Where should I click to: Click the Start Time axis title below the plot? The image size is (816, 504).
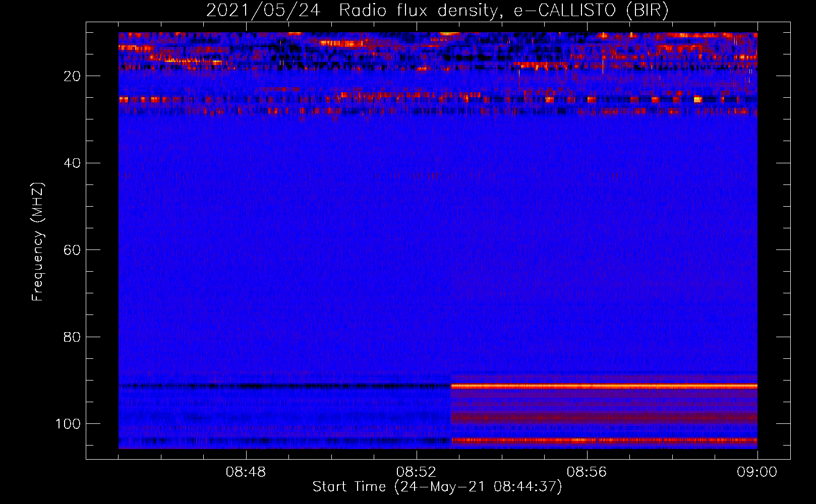(x=437, y=487)
